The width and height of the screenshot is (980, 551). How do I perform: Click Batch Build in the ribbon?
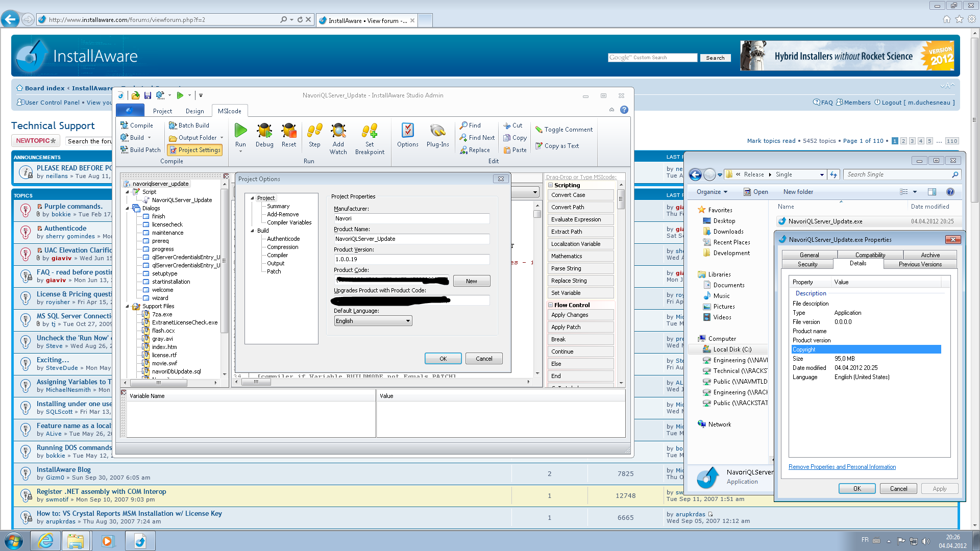click(x=189, y=126)
